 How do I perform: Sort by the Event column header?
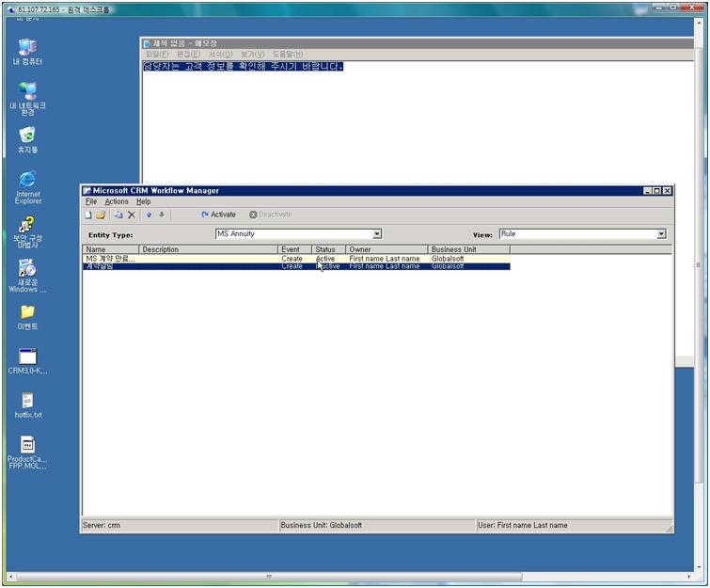(294, 249)
